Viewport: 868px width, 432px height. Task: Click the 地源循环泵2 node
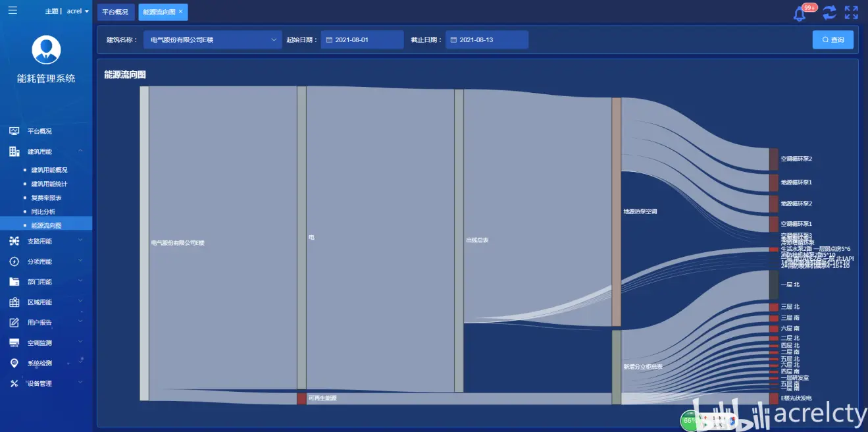[773, 203]
